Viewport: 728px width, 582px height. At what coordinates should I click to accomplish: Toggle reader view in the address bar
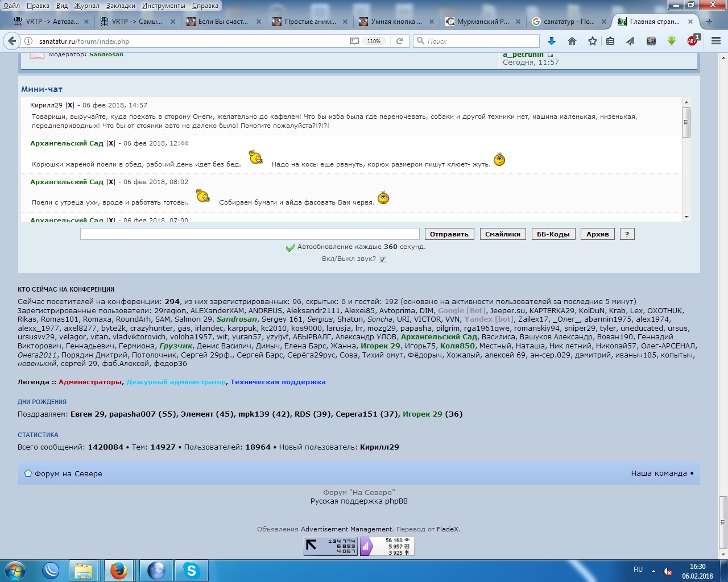click(354, 41)
